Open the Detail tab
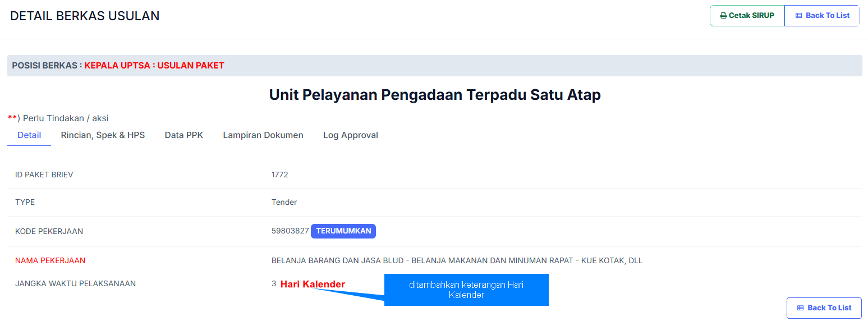This screenshot has width=868, height=321. point(29,135)
